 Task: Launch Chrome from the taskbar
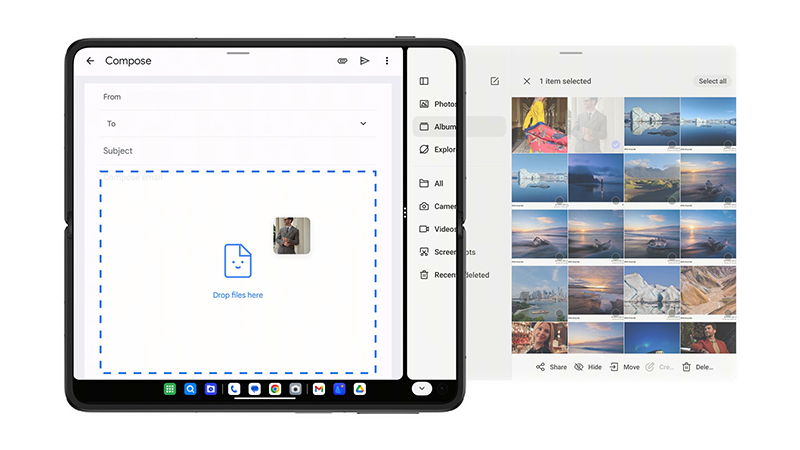point(275,389)
